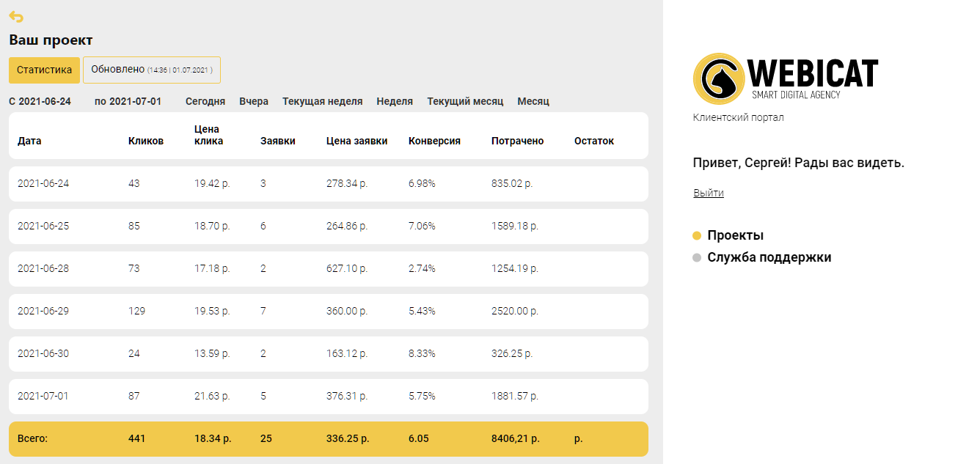Click the 8.33% conversion value
The height and width of the screenshot is (464, 980).
[x=422, y=353]
